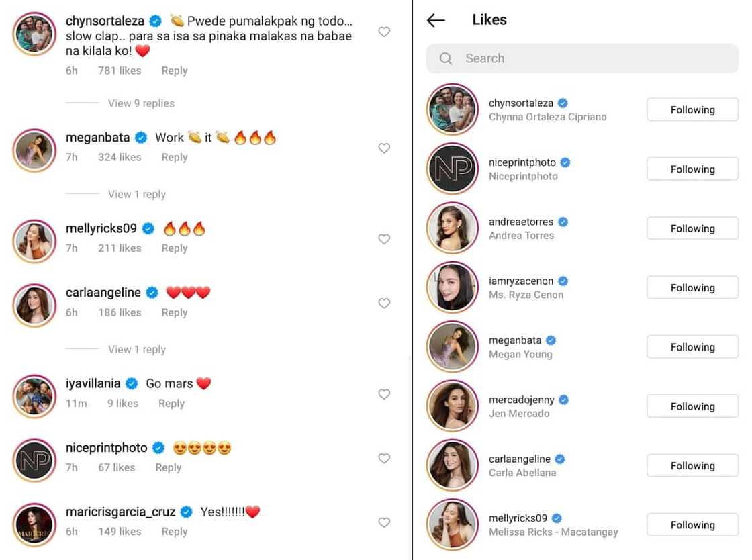Screen dimensions: 752x560
Task: Expand "View 1 reply" under meganbata's comment
Action: click(136, 194)
